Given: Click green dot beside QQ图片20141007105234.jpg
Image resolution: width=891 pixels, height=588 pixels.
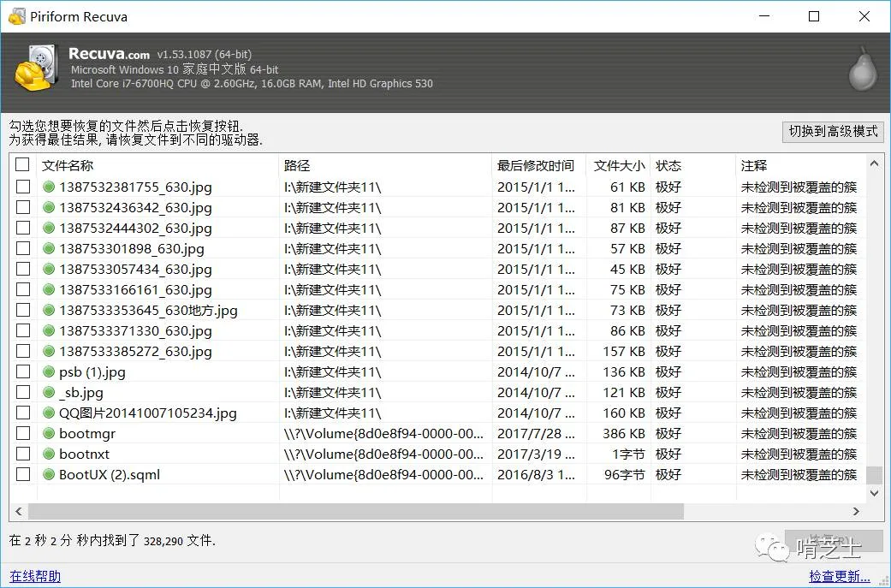Looking at the screenshot, I should pyautogui.click(x=49, y=413).
